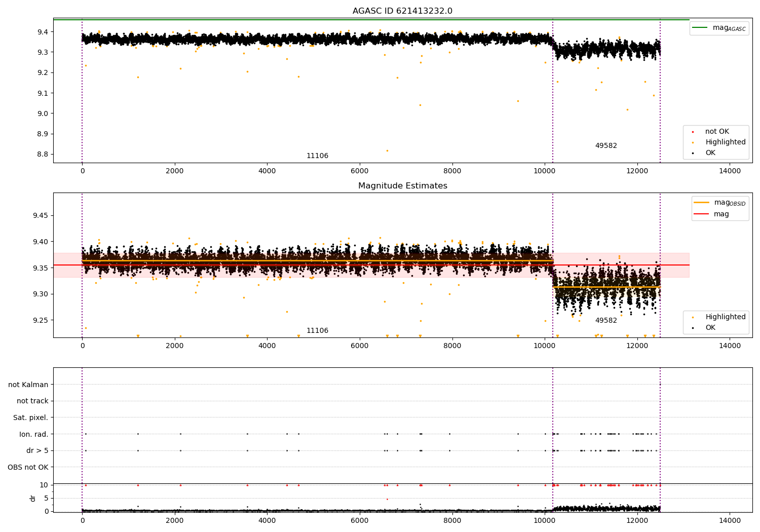Click the 11106 label in top plot

point(317,156)
